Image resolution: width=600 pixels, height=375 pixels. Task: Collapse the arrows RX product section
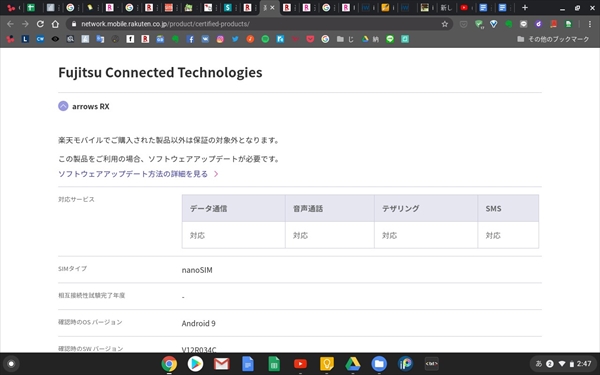(63, 106)
